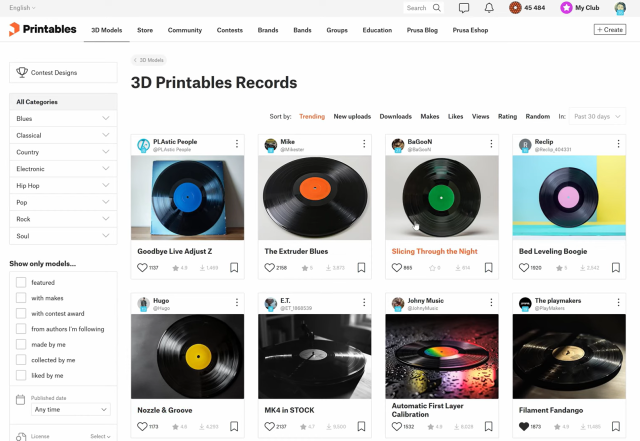Open the notifications bell icon
Image resolution: width=640 pixels, height=441 pixels.
489,8
